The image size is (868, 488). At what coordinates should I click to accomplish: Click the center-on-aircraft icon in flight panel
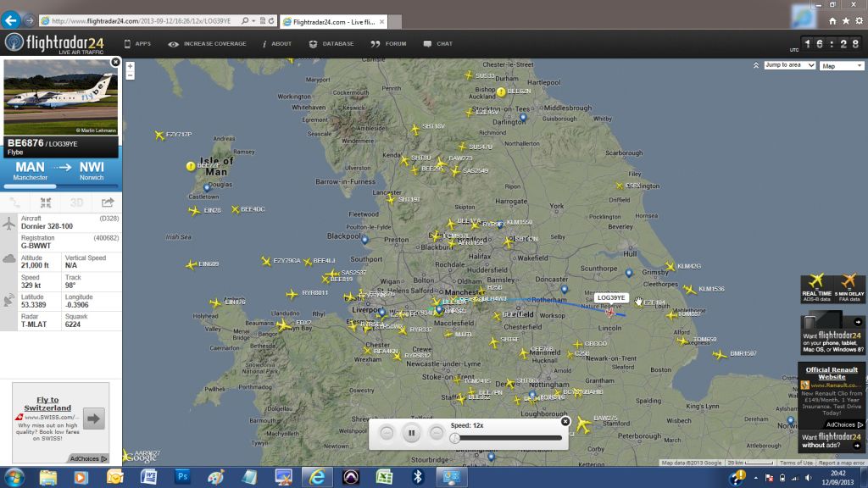coord(46,202)
